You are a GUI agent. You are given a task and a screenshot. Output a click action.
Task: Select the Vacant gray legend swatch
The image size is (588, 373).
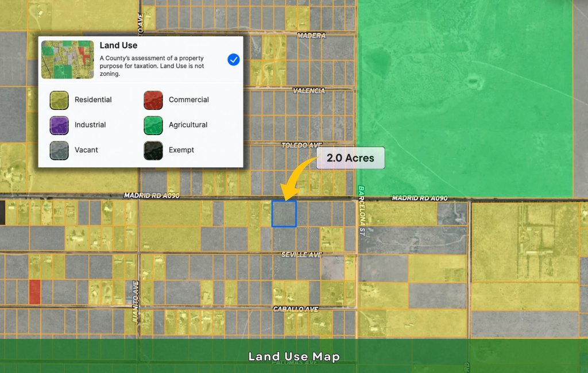[x=59, y=150]
